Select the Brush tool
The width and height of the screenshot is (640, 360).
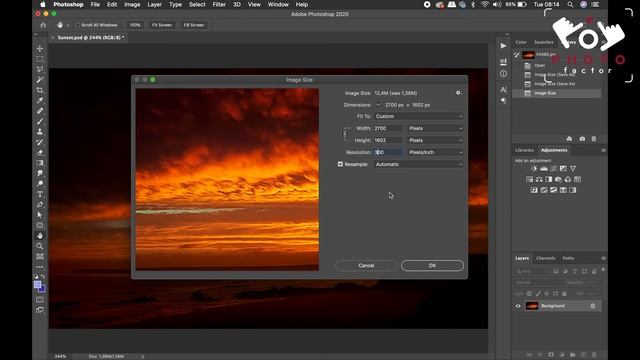coord(40,121)
